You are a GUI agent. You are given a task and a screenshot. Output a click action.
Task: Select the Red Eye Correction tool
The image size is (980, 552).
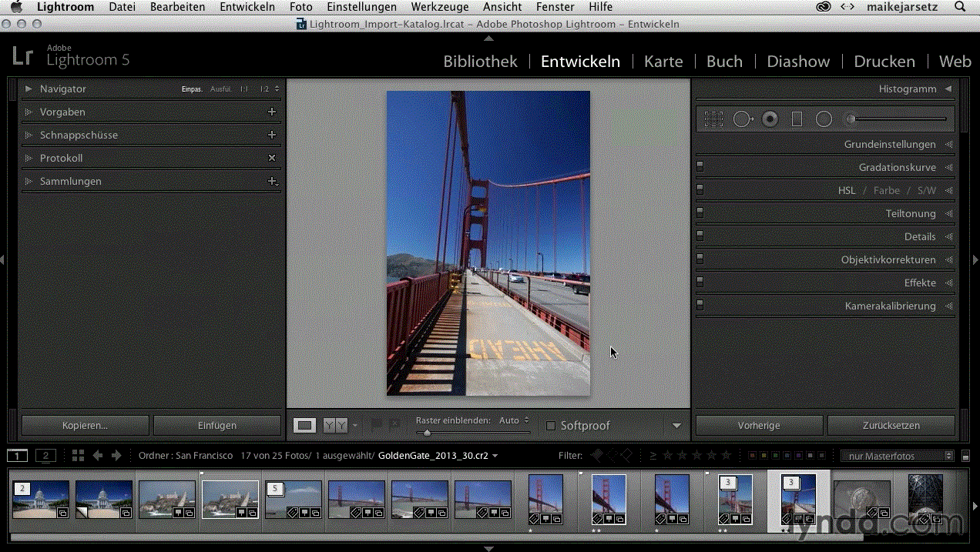tap(770, 119)
